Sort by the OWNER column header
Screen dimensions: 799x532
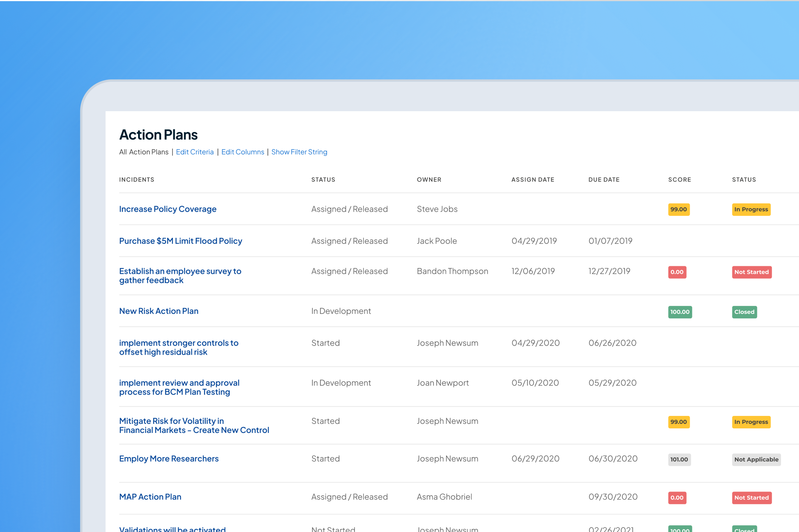click(x=429, y=180)
